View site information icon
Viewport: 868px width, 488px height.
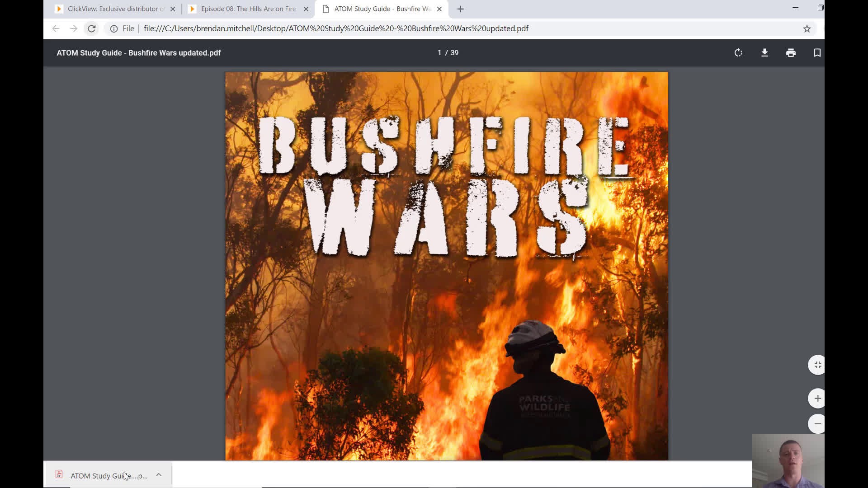coord(114,28)
